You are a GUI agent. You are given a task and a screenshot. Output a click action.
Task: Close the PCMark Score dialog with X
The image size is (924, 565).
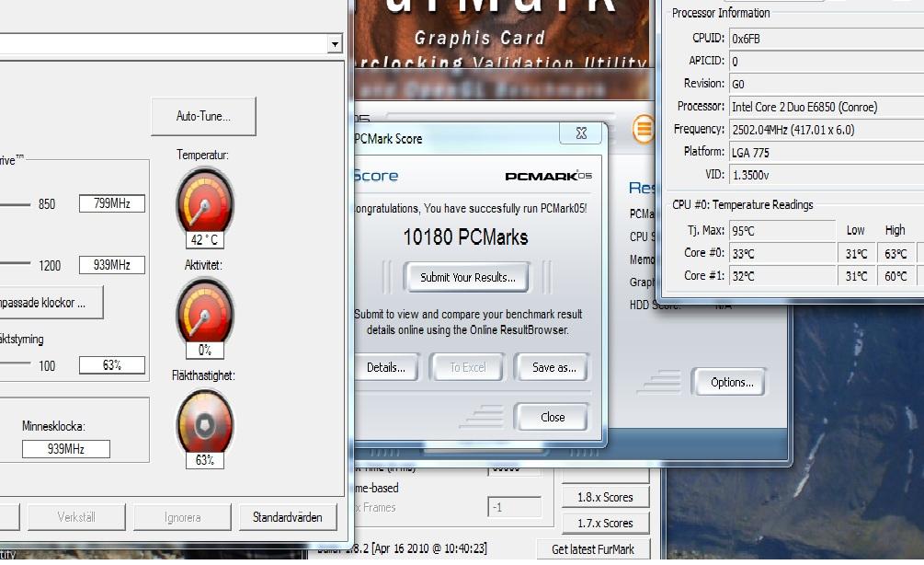click(x=581, y=133)
